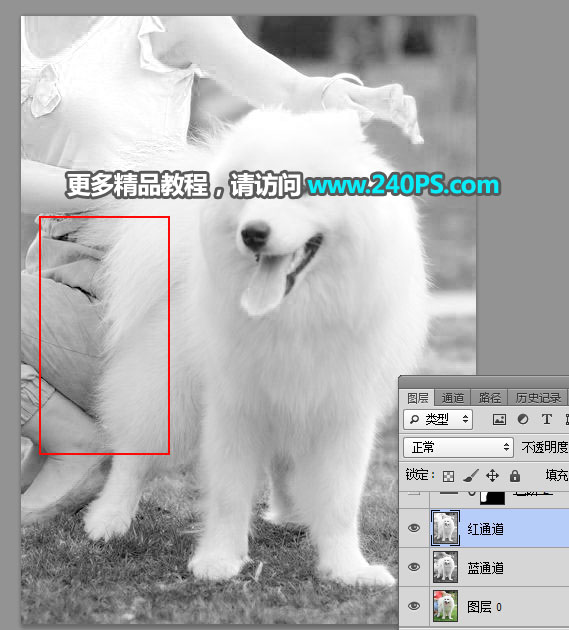Screen dimensions: 569x630
Task: Click the 蓝通道 layer thumbnail
Action: tap(445, 567)
